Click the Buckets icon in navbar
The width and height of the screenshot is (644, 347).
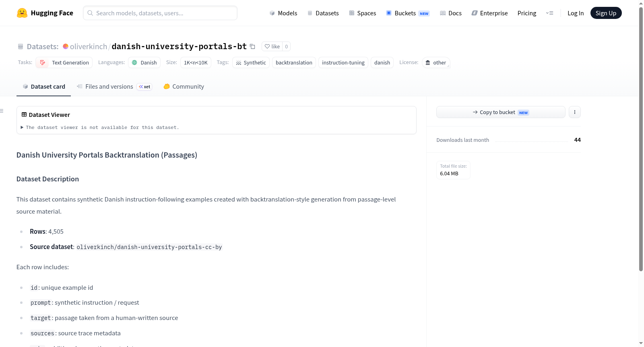click(389, 13)
